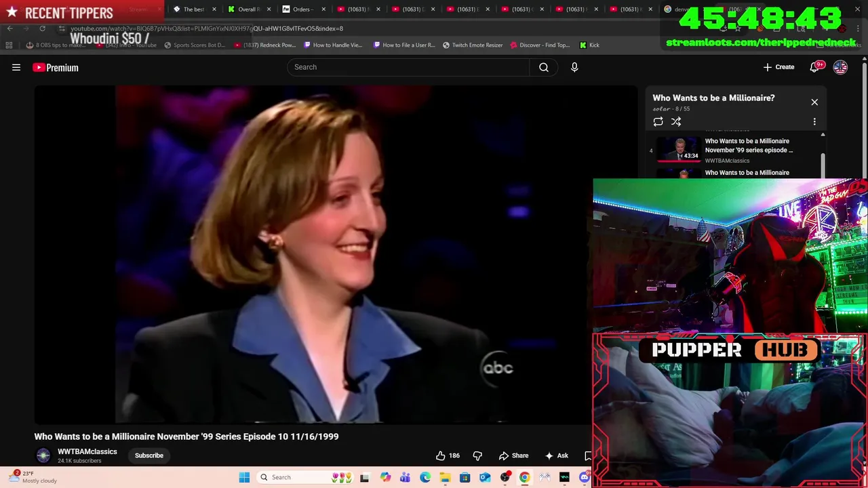Open the Kick bookmark
868x488 pixels.
tap(589, 45)
